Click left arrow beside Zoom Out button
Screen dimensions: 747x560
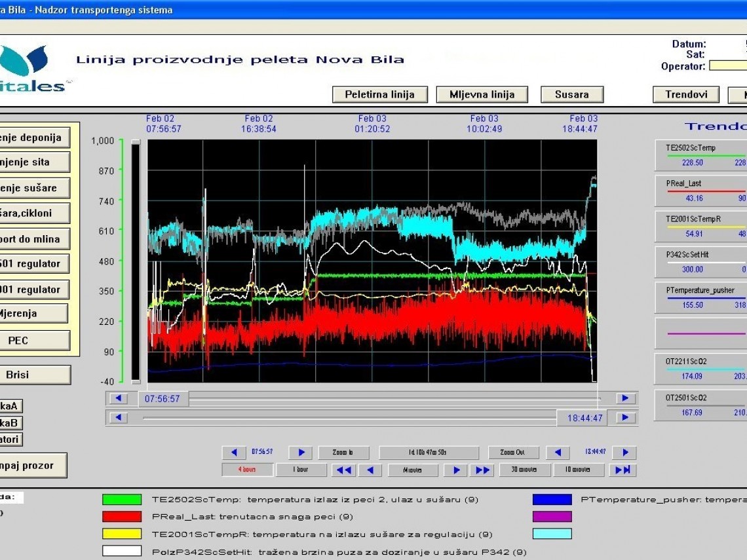[x=558, y=453]
